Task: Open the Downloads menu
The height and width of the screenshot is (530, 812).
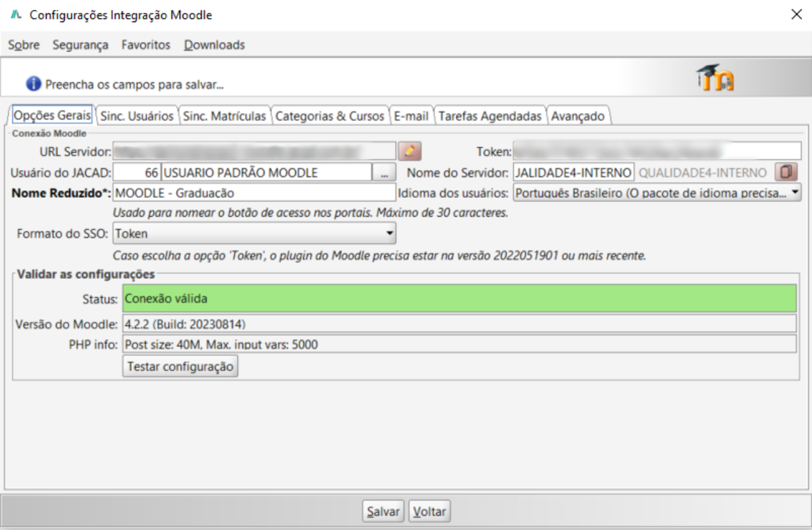Action: click(x=214, y=45)
